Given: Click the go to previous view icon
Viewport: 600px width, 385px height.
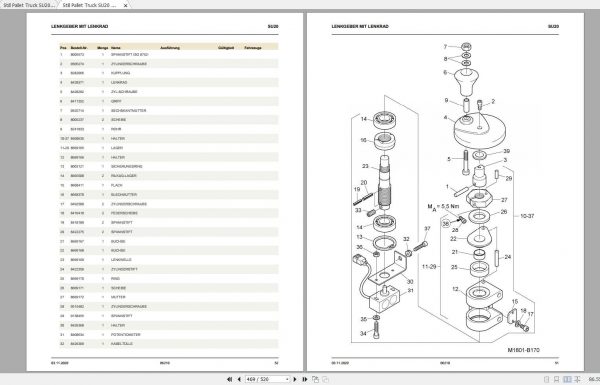Looking at the screenshot, I should point(315,379).
